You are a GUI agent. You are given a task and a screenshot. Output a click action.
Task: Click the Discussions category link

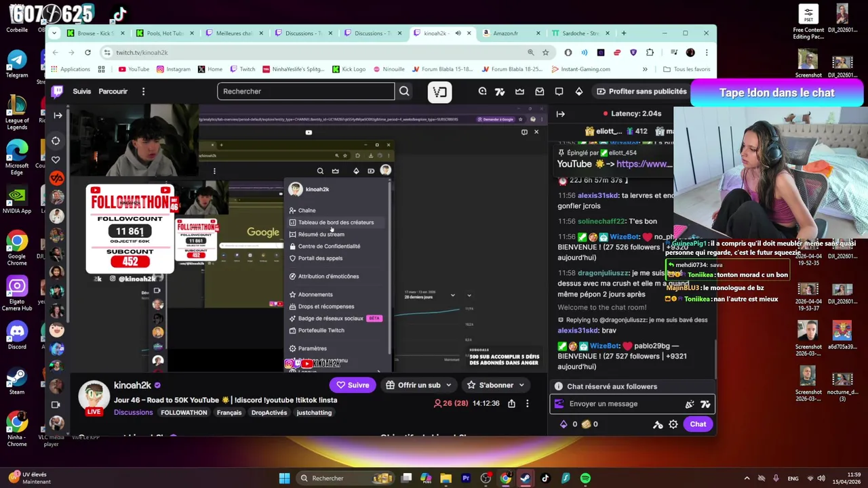134,413
